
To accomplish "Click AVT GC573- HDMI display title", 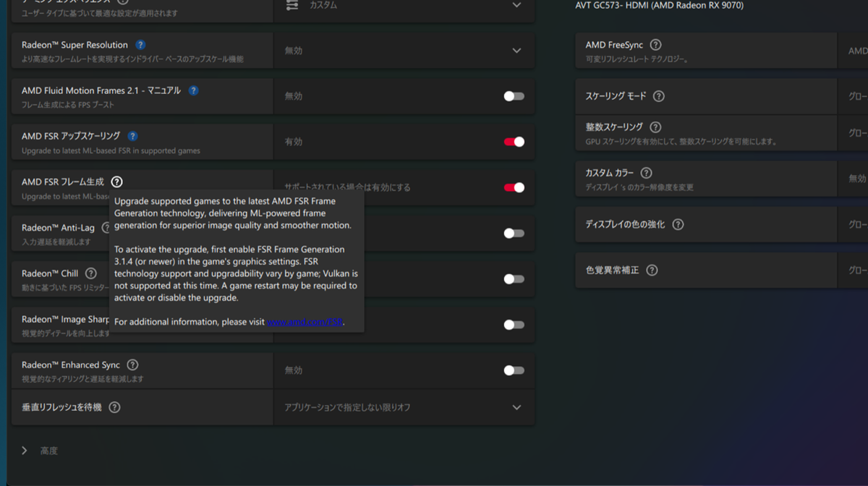I will (x=659, y=5).
